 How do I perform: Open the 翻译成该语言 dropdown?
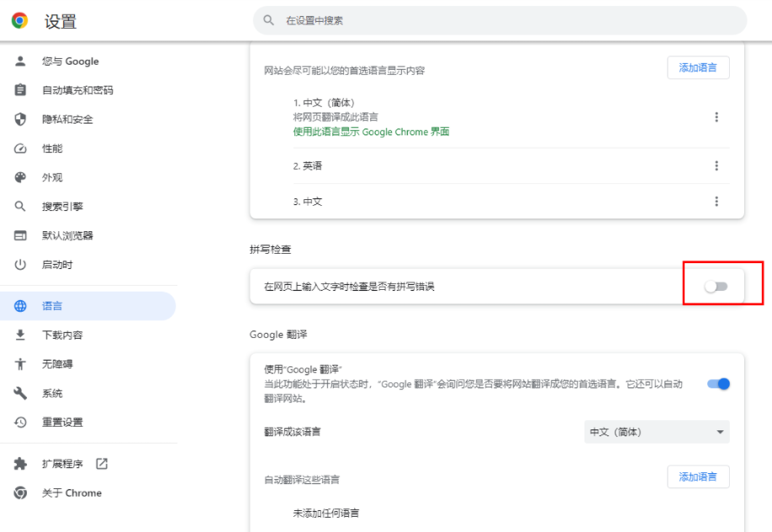(657, 432)
